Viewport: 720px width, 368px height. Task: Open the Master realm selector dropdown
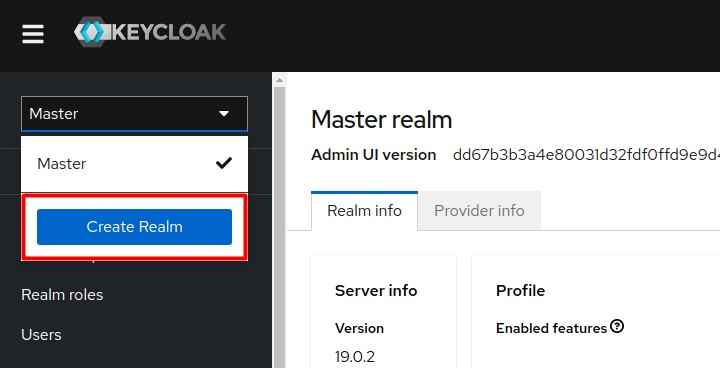click(134, 113)
